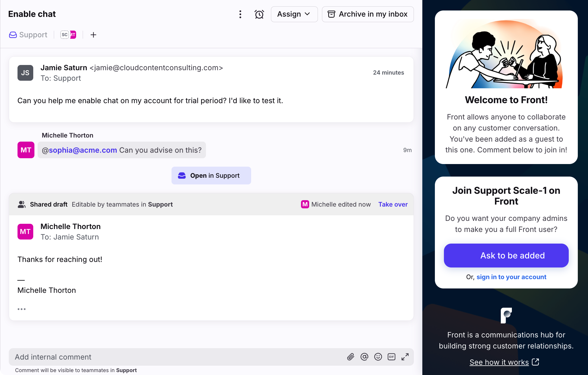Screen dimensions: 588x375
Task: Open the emoji picker smiley icon
Action: 378,357
